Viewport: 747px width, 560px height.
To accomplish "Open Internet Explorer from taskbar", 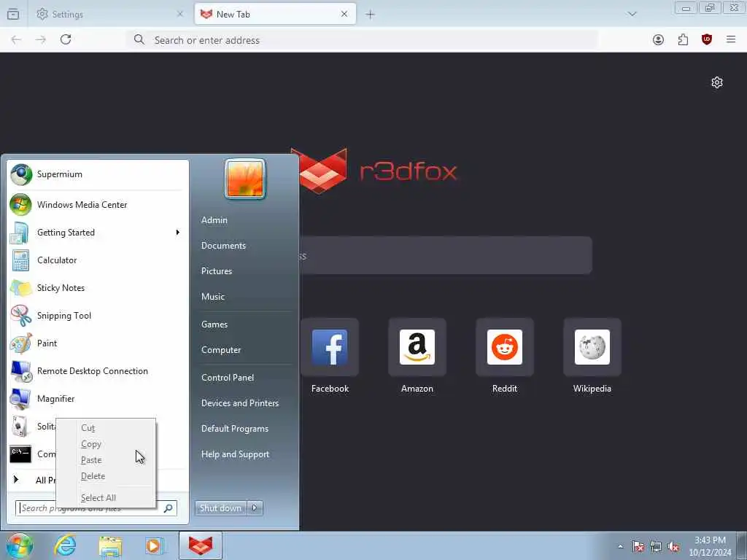I will click(x=65, y=545).
